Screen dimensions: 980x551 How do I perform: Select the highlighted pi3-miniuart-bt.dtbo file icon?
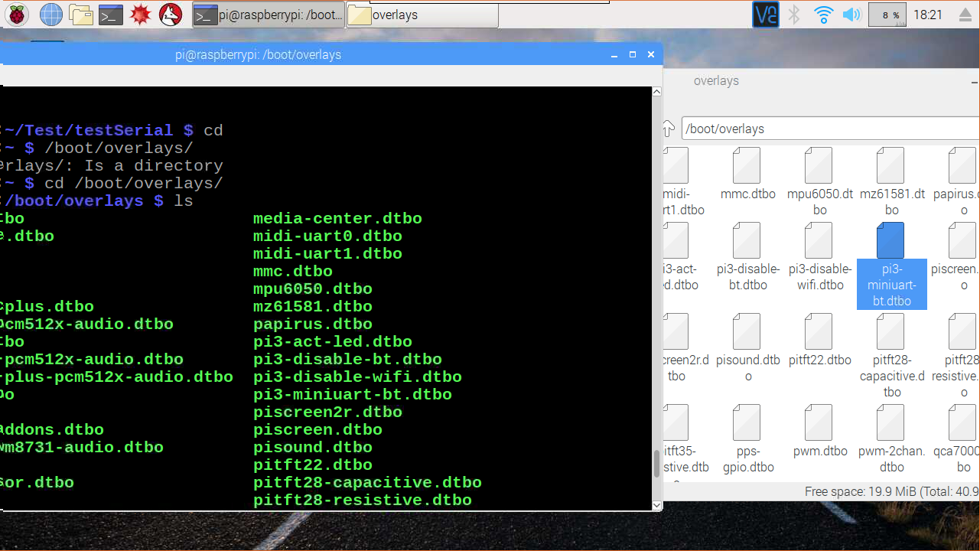point(891,240)
